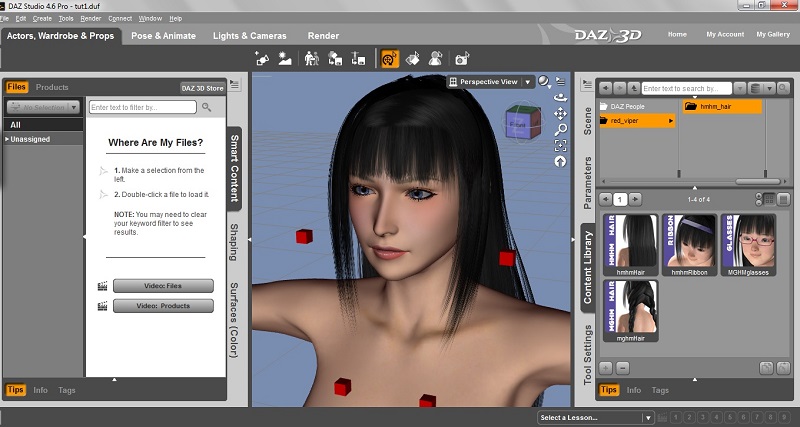800x427 pixels.
Task: Open the viewport options menu icon
Action: click(x=561, y=82)
